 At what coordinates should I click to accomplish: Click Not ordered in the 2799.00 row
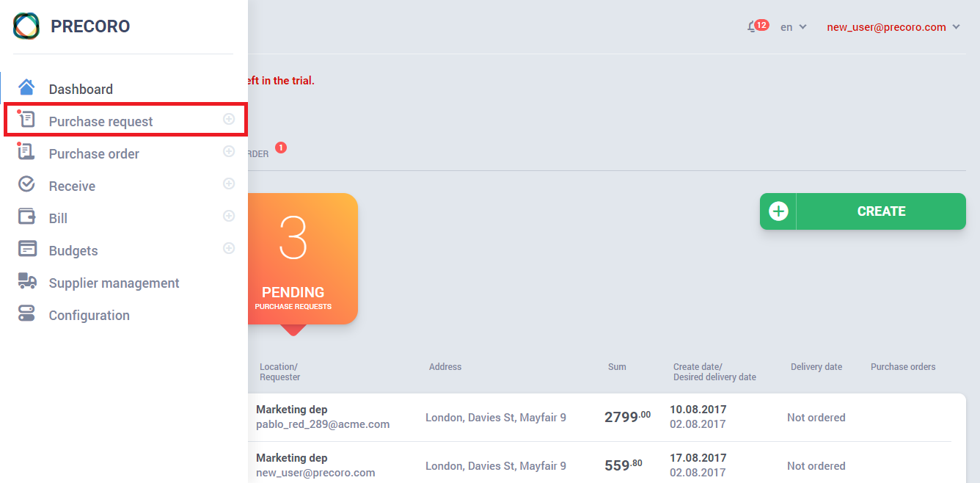click(816, 418)
